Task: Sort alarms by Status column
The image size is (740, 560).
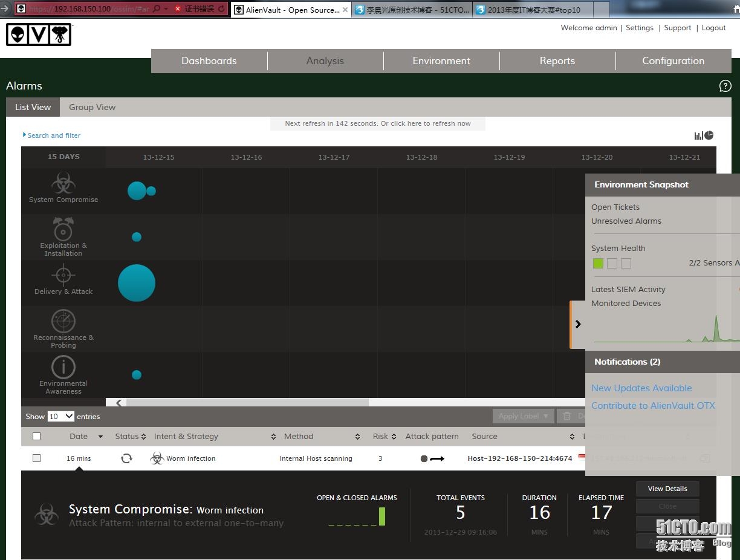Action: (131, 437)
